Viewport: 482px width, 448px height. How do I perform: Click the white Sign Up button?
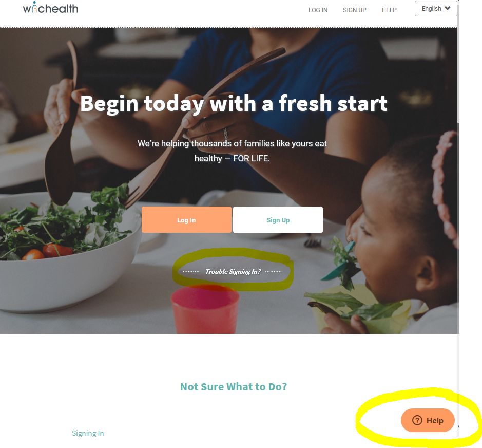[x=278, y=220]
